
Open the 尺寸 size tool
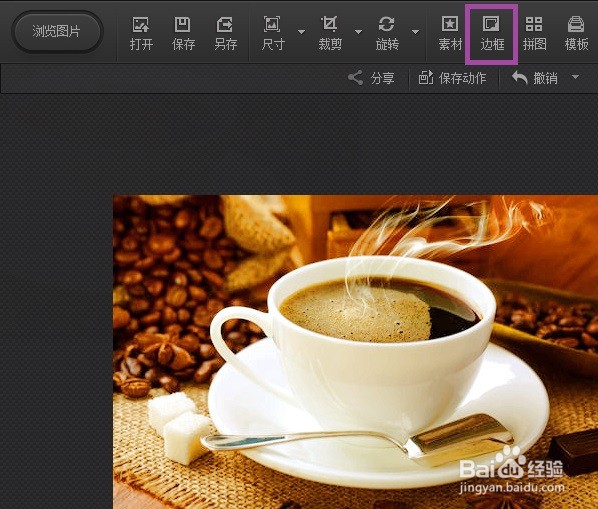click(273, 34)
